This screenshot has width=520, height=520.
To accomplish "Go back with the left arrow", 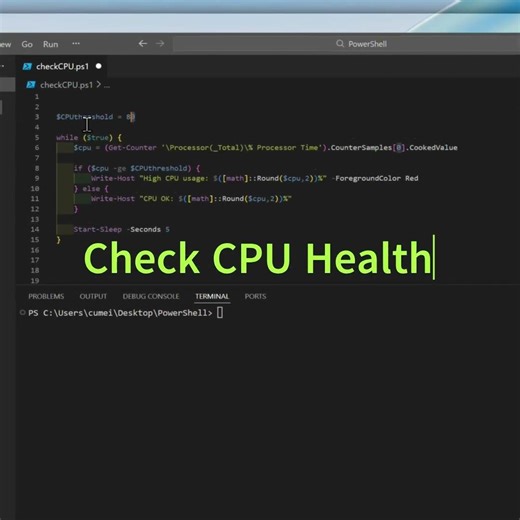I will (x=143, y=44).
